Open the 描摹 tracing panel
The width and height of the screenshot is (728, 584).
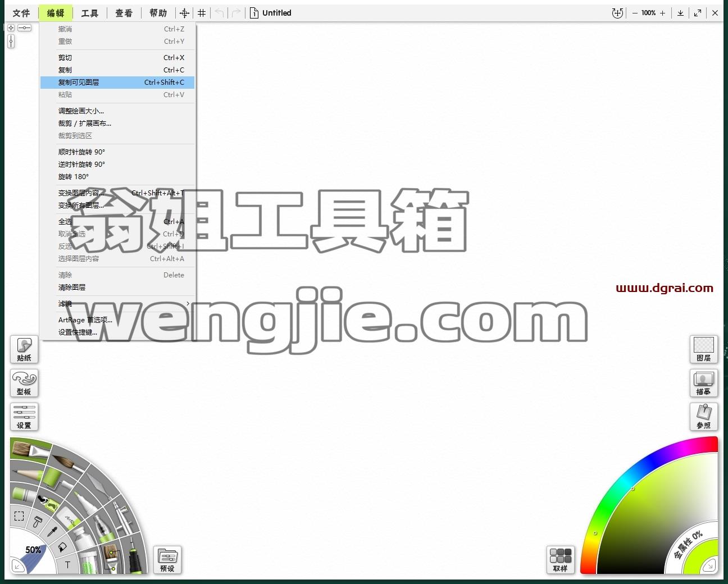704,383
